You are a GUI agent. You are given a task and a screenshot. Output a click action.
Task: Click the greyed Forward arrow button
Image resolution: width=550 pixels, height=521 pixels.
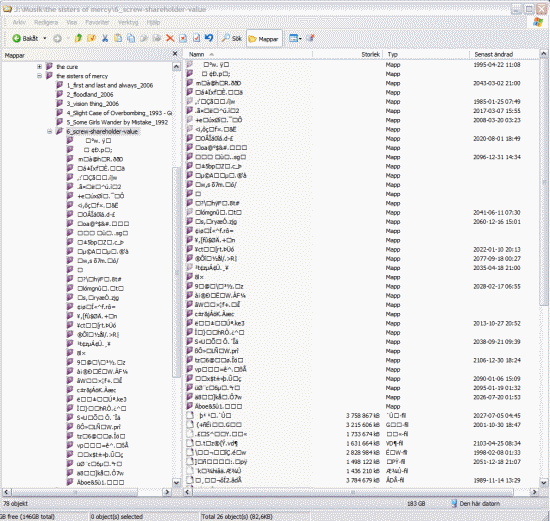tap(57, 39)
